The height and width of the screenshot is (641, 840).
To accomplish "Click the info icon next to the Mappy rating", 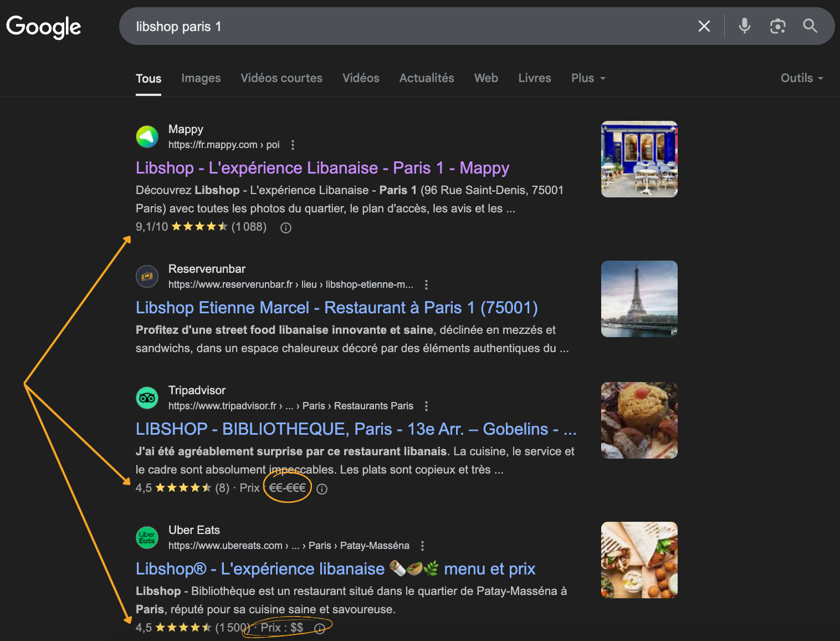I will [286, 227].
